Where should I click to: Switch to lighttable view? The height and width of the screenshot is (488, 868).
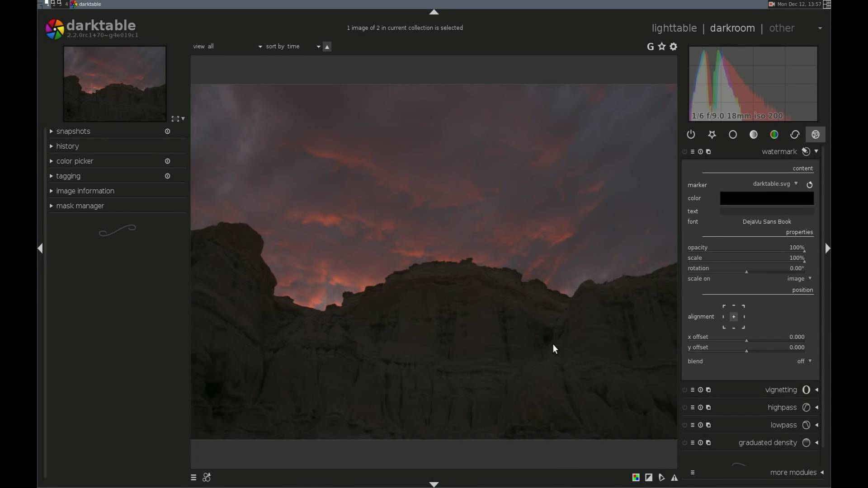(x=674, y=28)
